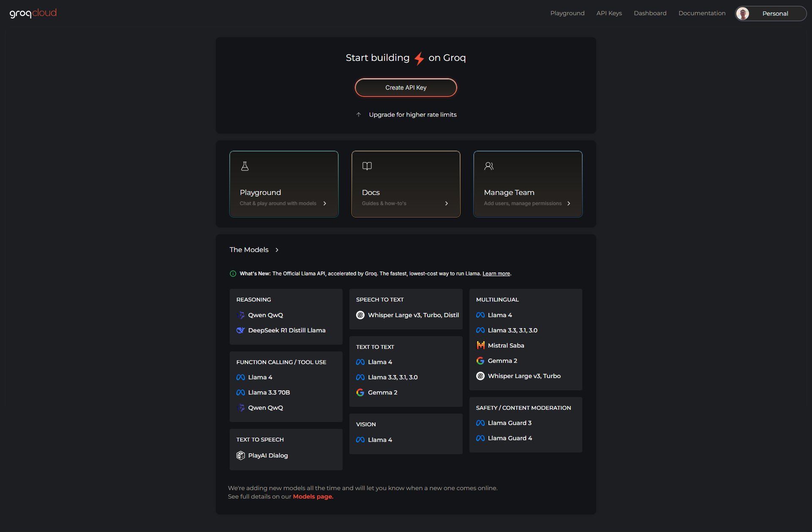Select Whisper Large v3, Turbo, Distil
Viewport: 812px width, 532px height.
(x=413, y=315)
